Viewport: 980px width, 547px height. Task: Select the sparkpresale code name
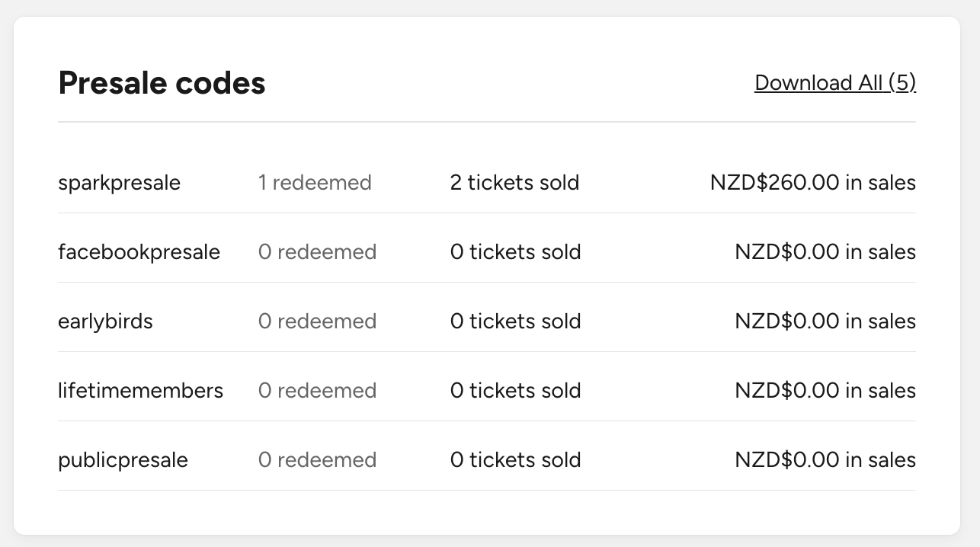(119, 183)
